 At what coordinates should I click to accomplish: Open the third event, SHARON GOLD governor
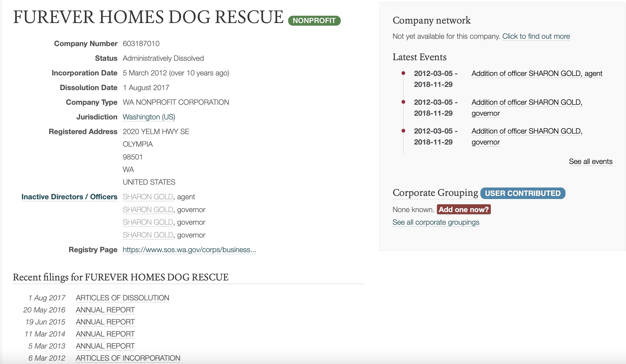527,136
